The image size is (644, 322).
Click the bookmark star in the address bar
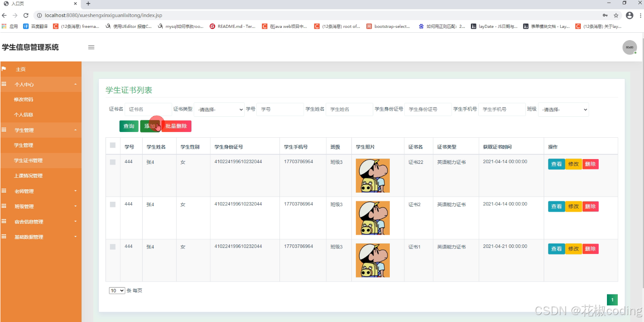pyautogui.click(x=617, y=14)
